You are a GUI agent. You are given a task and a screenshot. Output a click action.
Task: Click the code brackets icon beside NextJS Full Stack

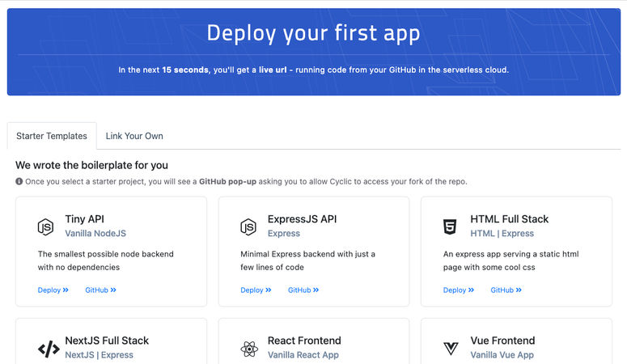(x=49, y=349)
